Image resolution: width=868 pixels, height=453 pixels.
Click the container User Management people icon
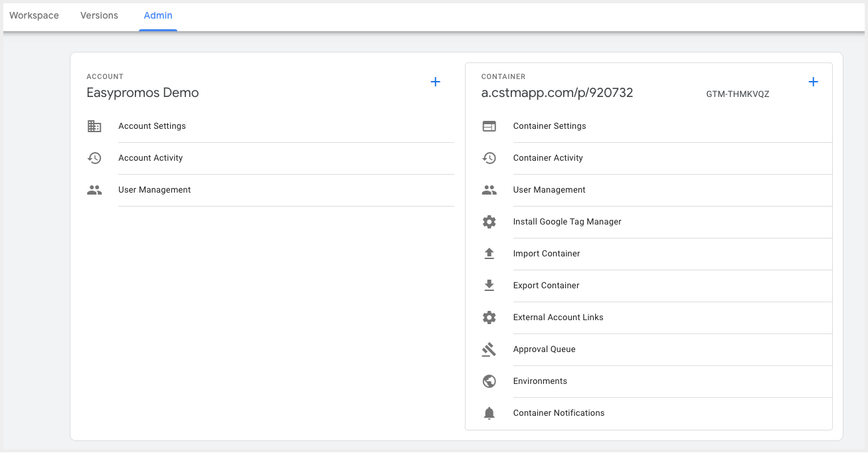pyautogui.click(x=489, y=190)
